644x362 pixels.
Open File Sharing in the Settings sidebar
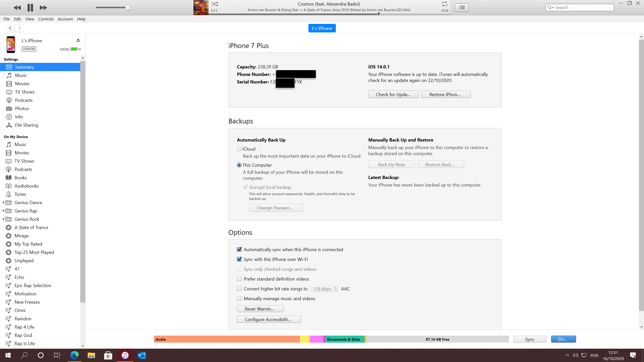point(26,125)
